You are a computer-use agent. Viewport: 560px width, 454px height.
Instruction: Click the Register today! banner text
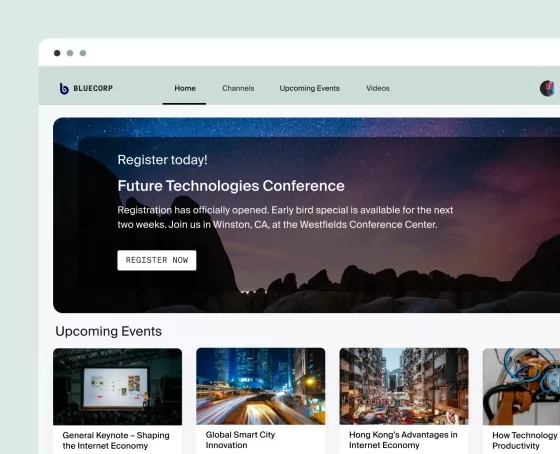[162, 160]
